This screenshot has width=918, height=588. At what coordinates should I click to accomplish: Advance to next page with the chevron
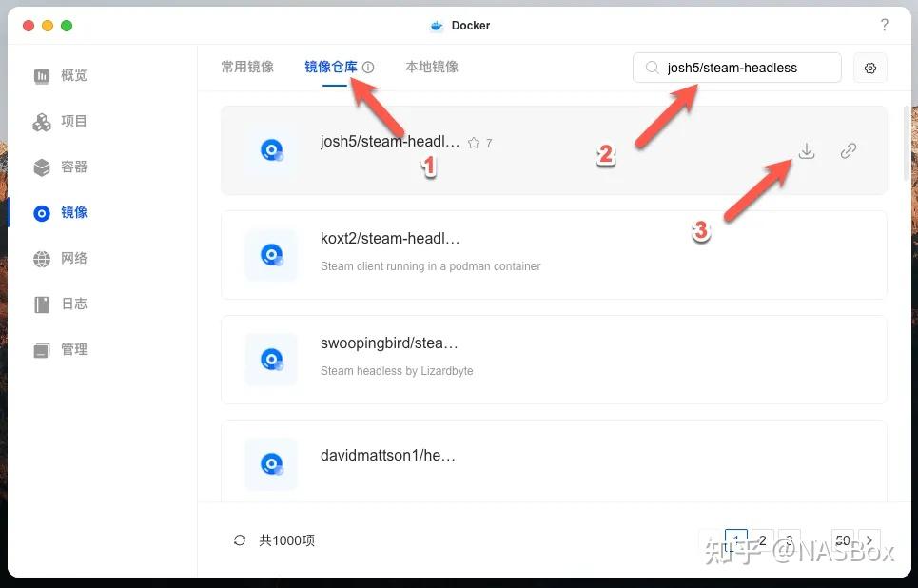(x=869, y=539)
